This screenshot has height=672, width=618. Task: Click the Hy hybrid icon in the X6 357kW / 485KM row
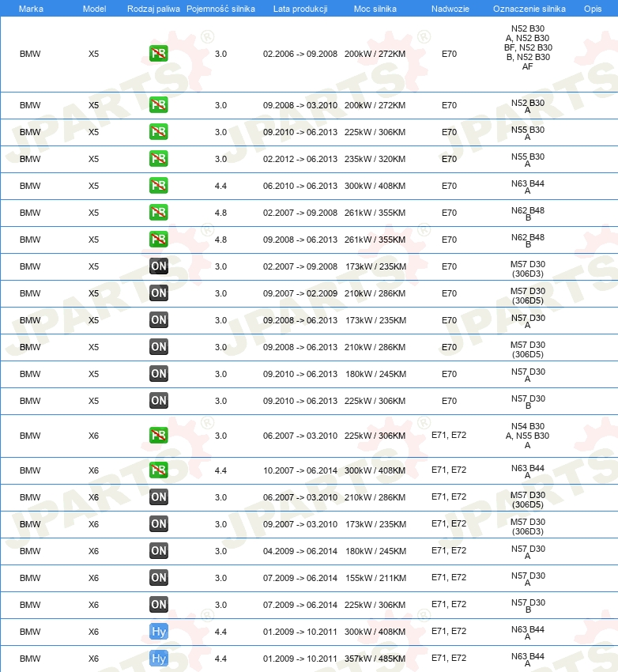(159, 659)
